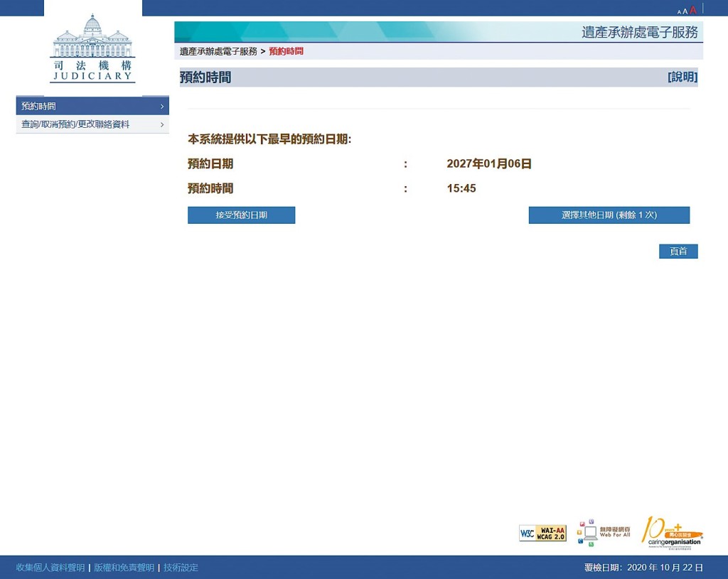
Task: Click the 預約時間 label beside 15:45
Action: [210, 188]
